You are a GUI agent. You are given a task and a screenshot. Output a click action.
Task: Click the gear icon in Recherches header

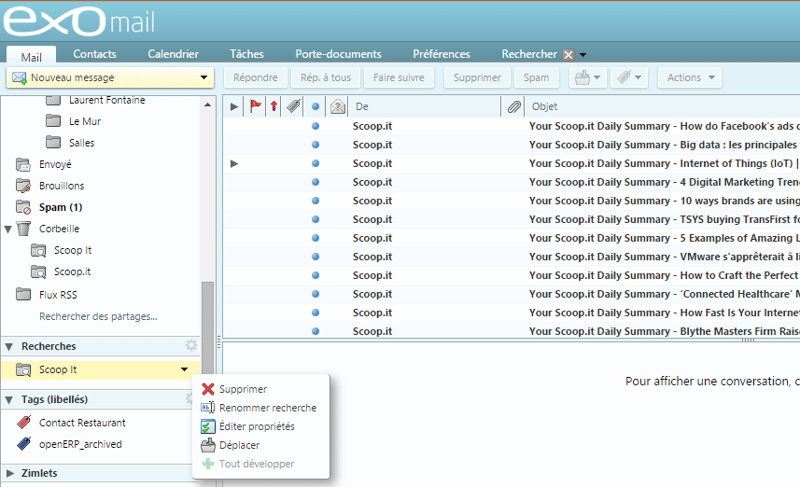(191, 346)
